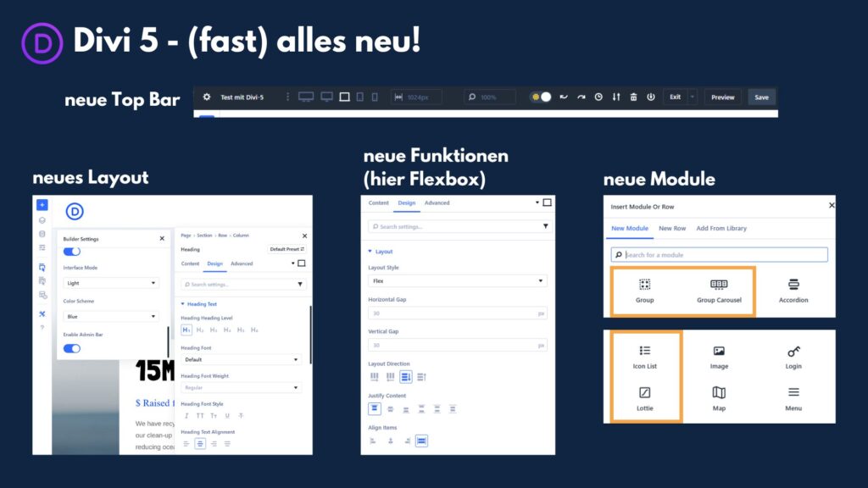This screenshot has width=868, height=488.
Task: Click the Save button
Action: [x=761, y=97]
